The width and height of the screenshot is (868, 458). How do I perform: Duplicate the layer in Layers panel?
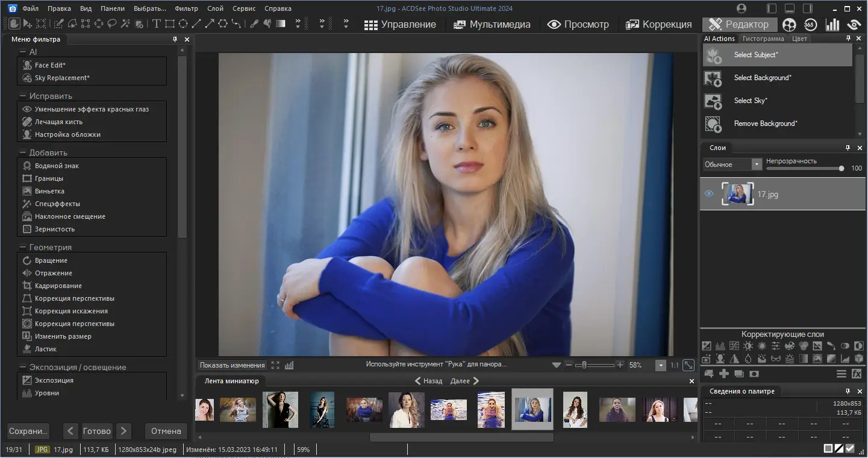(738, 374)
